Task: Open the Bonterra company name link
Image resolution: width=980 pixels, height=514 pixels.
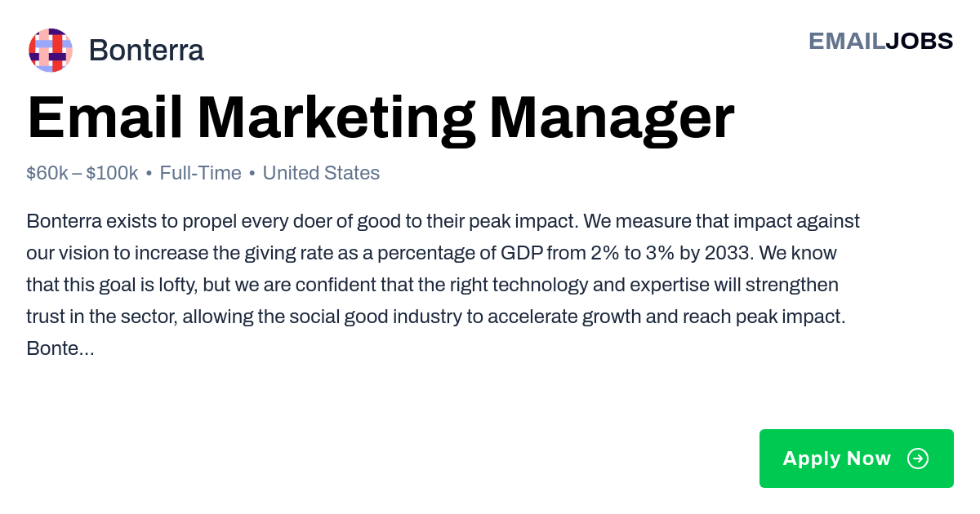Action: tap(146, 51)
